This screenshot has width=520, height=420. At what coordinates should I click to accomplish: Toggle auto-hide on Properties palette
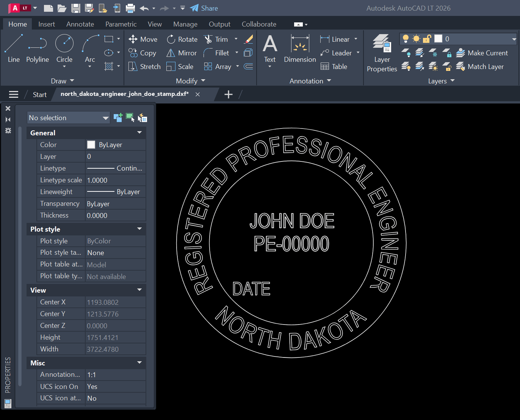[8, 119]
